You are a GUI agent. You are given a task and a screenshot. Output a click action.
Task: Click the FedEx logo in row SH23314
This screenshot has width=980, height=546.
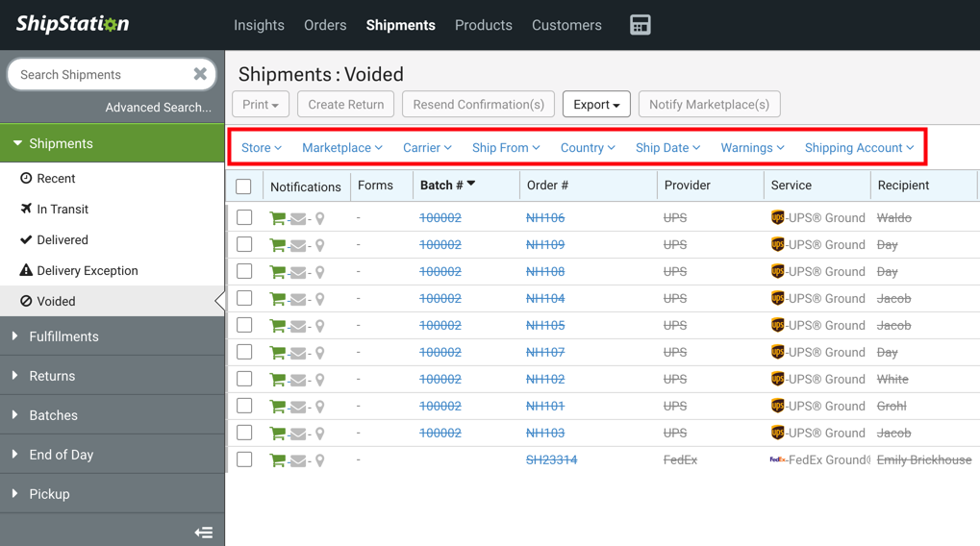coord(777,459)
